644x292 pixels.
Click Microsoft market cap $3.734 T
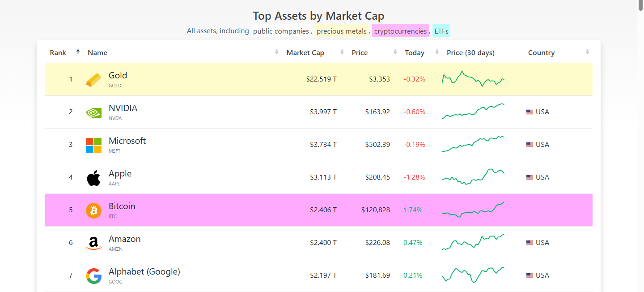coord(323,145)
